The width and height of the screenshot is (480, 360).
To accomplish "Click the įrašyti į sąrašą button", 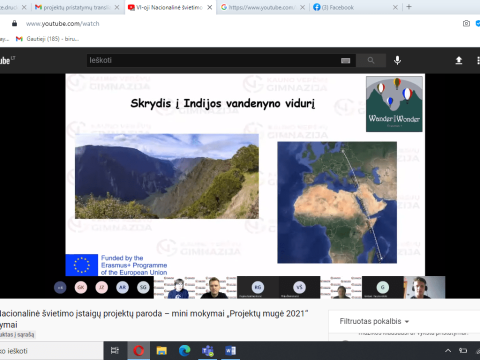I will click(17, 334).
